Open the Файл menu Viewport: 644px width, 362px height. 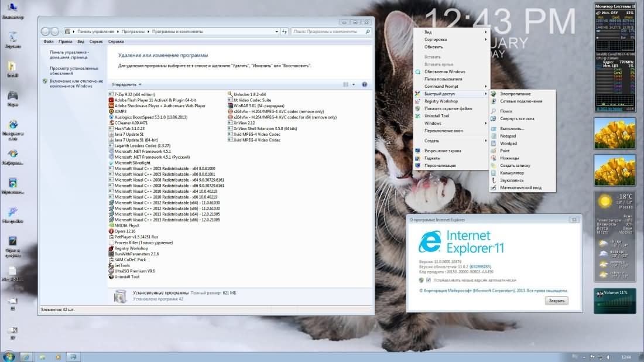pyautogui.click(x=49, y=42)
